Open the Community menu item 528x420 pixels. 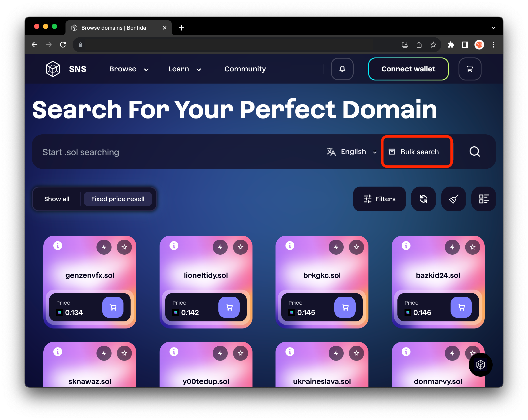tap(245, 69)
